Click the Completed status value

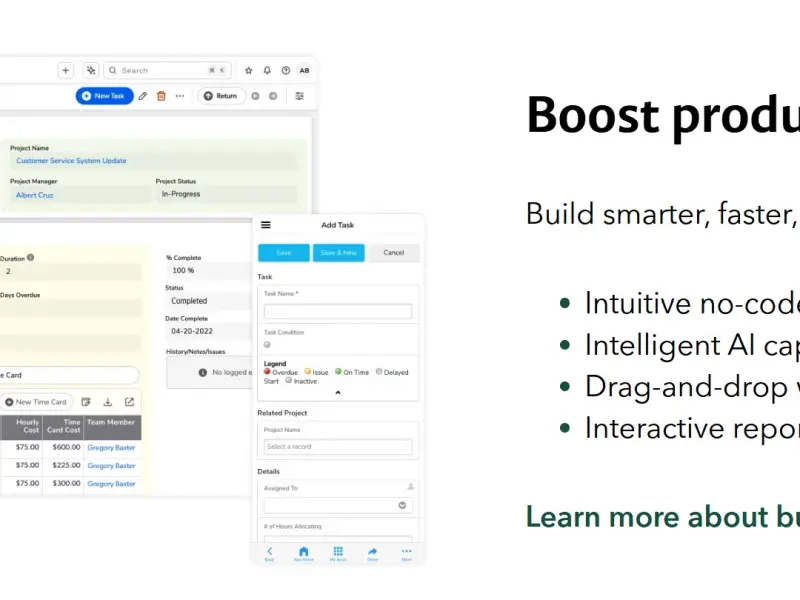point(189,301)
